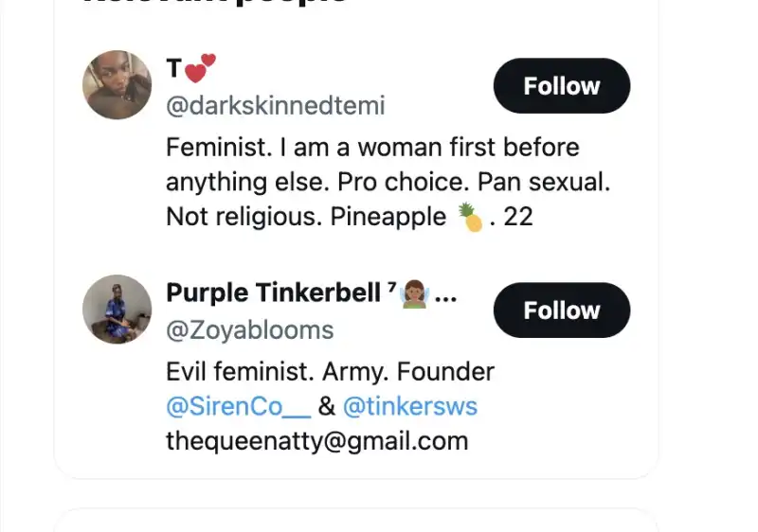Click the 'Not religious' bio text
This screenshot has height=532, width=758.
244,217
